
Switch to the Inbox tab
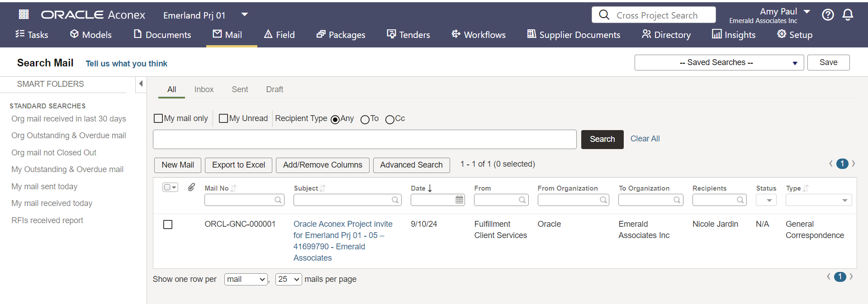(204, 89)
